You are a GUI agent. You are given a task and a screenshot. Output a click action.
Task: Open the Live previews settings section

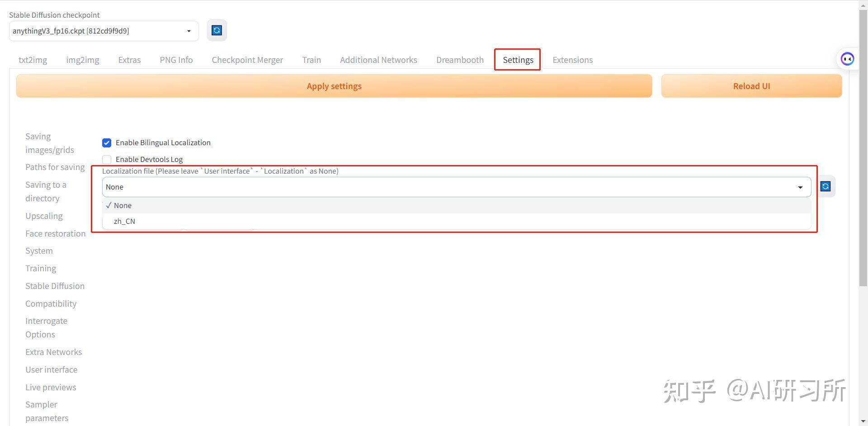51,387
